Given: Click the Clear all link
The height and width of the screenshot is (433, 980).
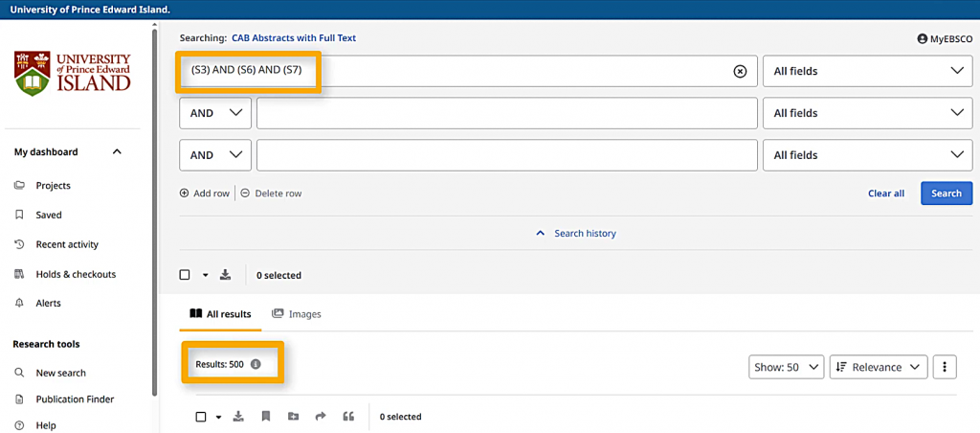Looking at the screenshot, I should [x=885, y=194].
